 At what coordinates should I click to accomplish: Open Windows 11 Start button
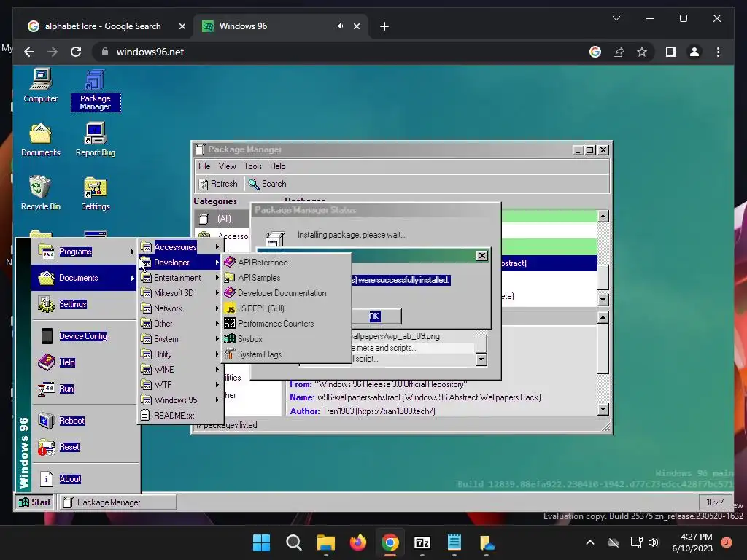[x=262, y=542]
